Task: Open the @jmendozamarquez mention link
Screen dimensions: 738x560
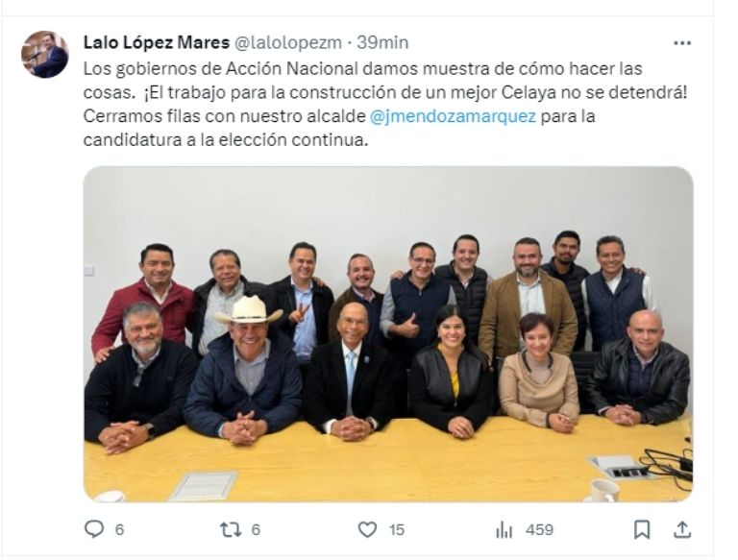Action: click(454, 116)
